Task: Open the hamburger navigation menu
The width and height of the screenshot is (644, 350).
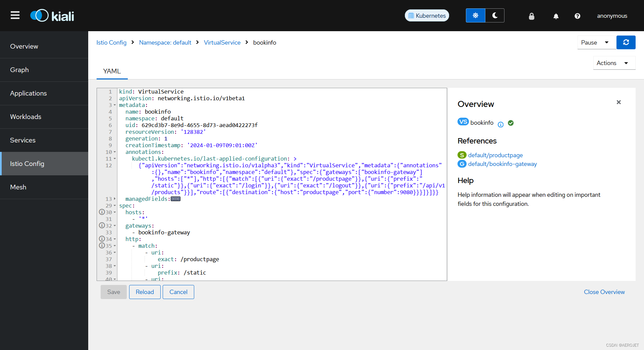Action: tap(15, 15)
